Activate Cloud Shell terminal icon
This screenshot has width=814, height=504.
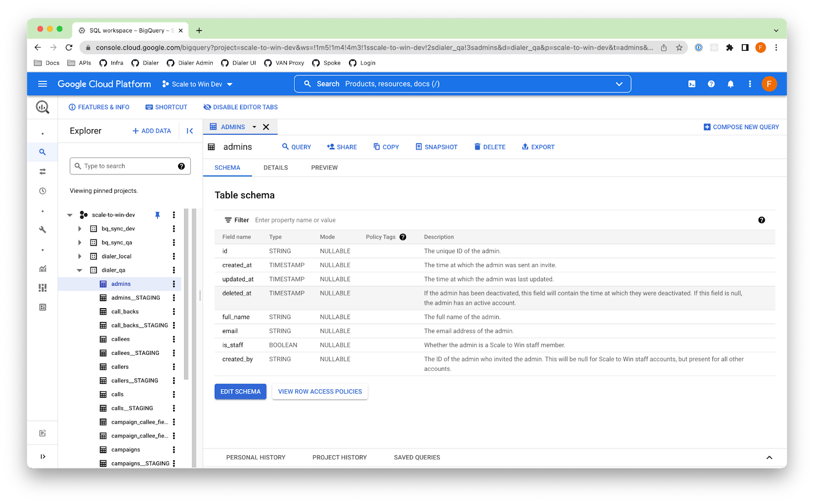point(692,84)
